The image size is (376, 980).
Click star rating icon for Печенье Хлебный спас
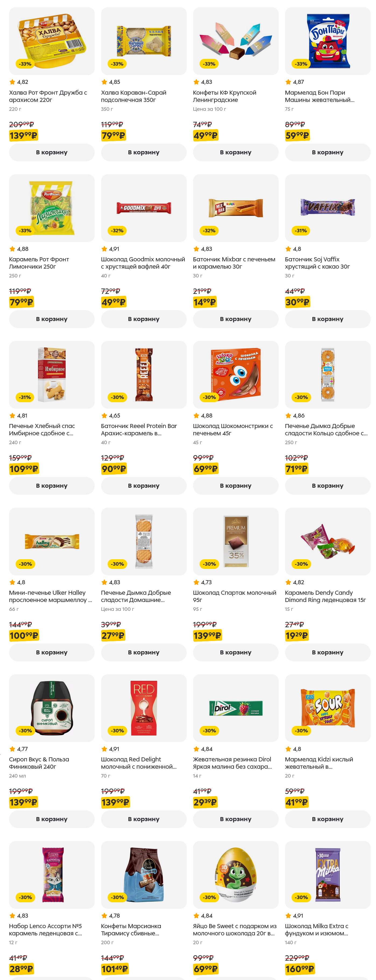pos(12,416)
